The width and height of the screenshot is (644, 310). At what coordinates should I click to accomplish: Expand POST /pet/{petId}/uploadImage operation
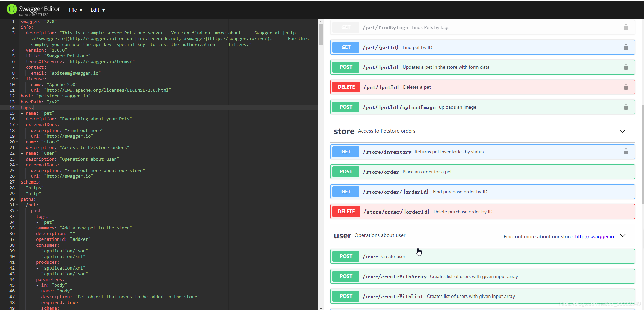click(x=482, y=107)
